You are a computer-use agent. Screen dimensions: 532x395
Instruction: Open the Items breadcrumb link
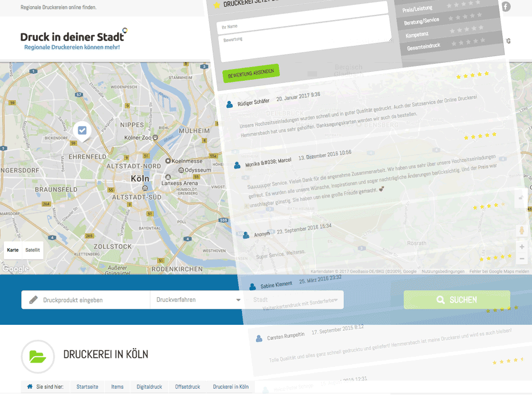point(118,387)
